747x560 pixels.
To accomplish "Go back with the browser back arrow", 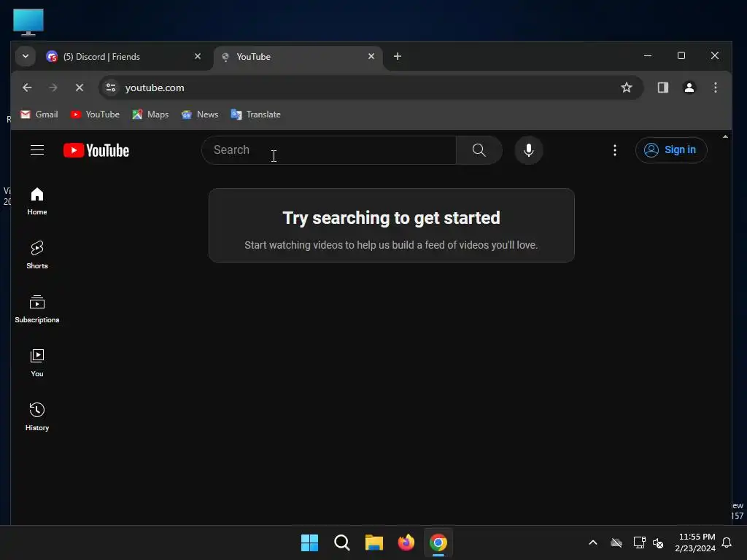I will pos(27,87).
